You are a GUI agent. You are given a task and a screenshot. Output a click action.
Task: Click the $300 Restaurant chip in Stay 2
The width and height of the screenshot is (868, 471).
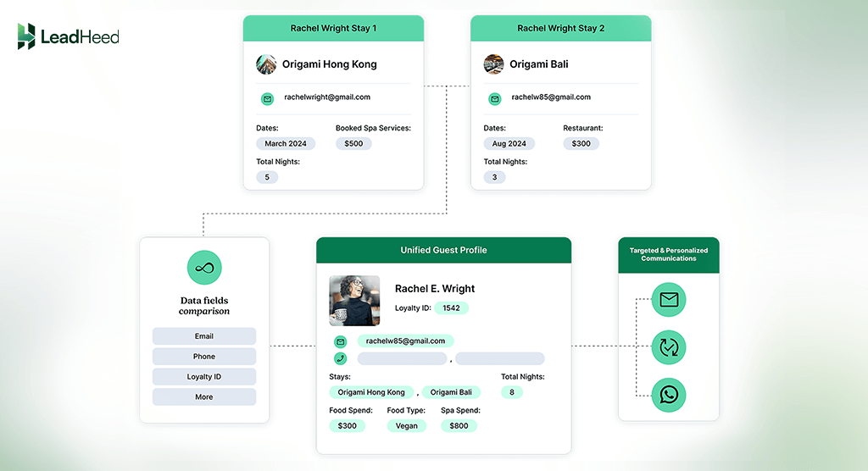click(581, 143)
